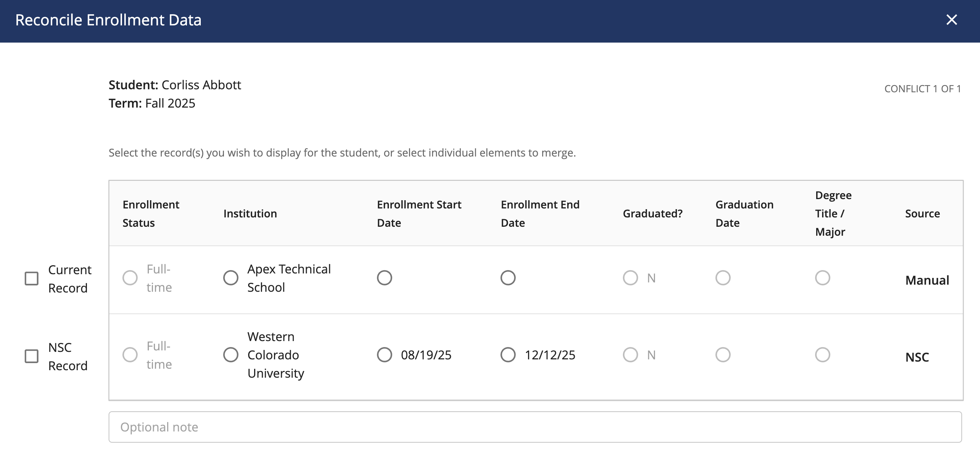Check the Current Record checkbox
The width and height of the screenshot is (980, 455).
click(32, 278)
